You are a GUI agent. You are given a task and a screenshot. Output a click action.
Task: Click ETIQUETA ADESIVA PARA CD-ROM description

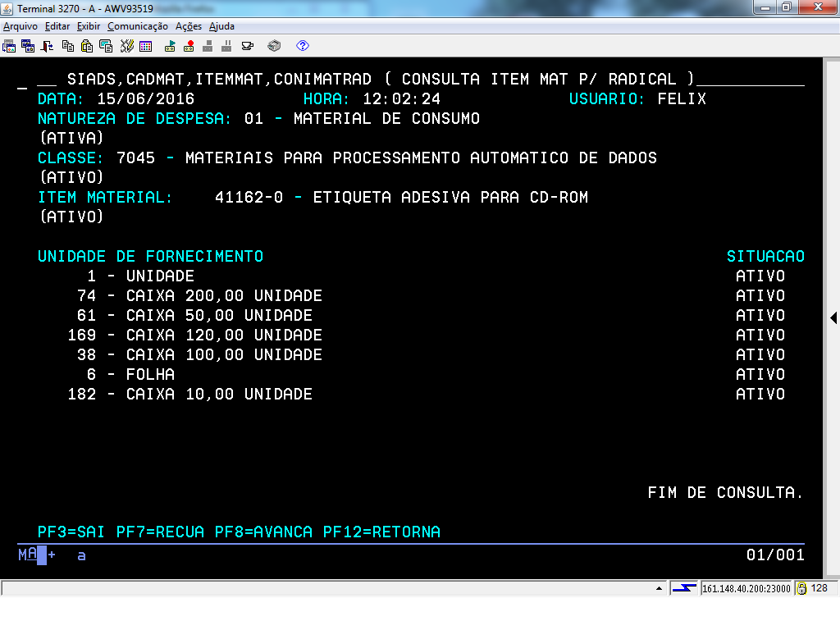click(450, 197)
